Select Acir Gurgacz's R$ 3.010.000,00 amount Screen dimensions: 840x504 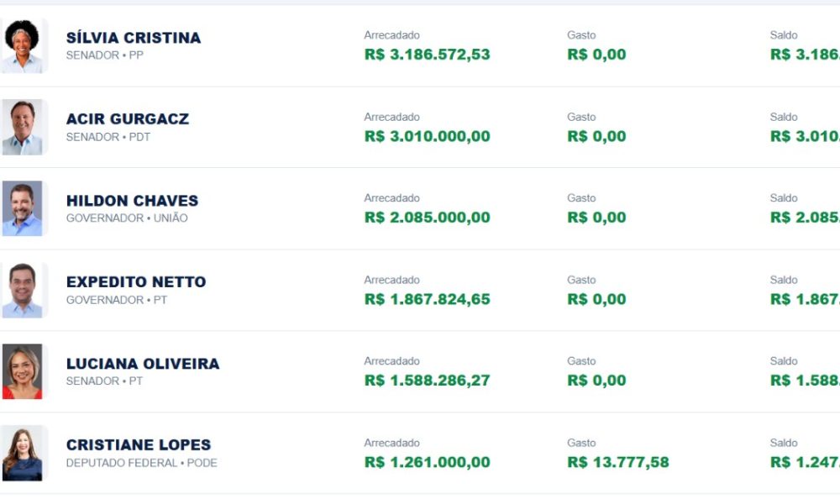pyautogui.click(x=427, y=136)
